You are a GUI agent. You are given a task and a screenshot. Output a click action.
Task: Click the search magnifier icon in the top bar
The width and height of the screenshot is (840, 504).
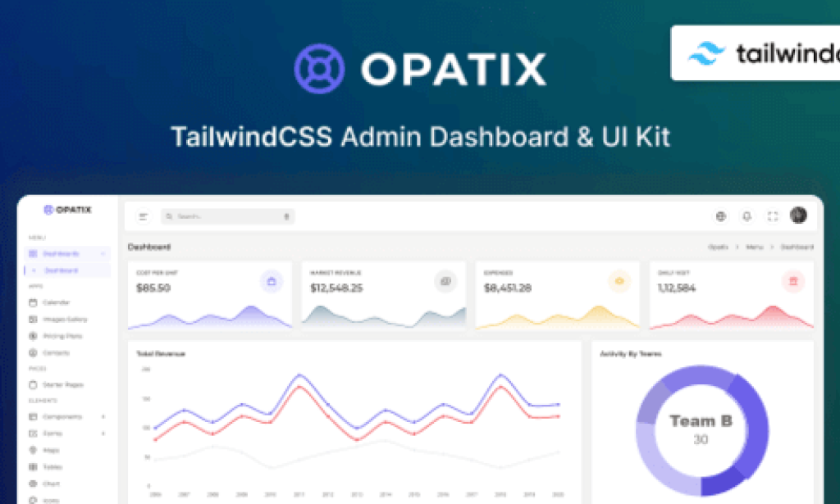tap(169, 216)
